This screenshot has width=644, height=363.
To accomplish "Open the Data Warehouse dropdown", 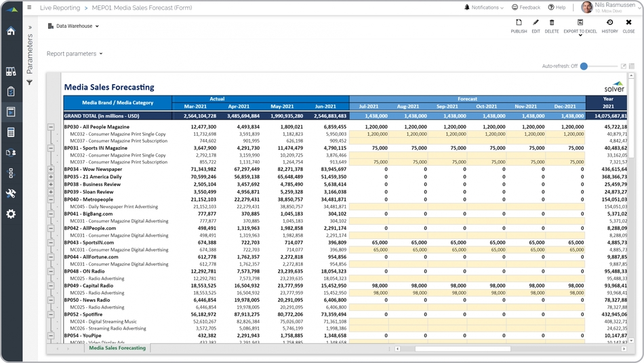I will 74,26.
